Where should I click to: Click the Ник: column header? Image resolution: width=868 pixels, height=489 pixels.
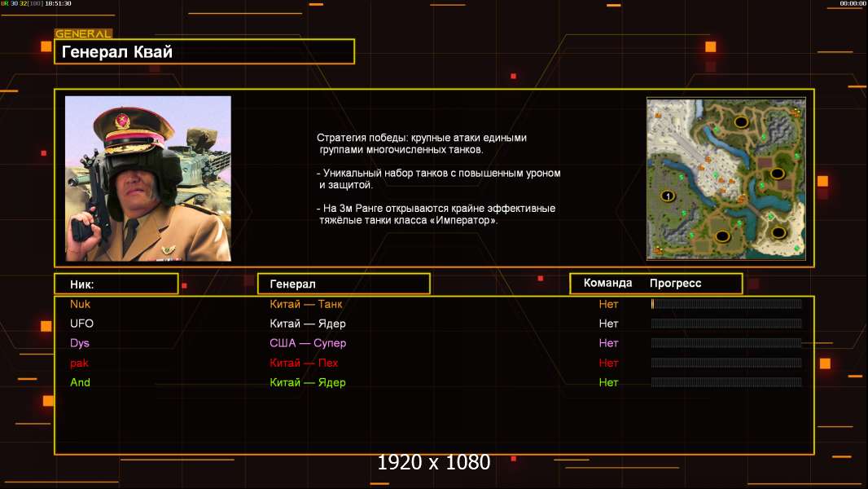[x=116, y=284]
